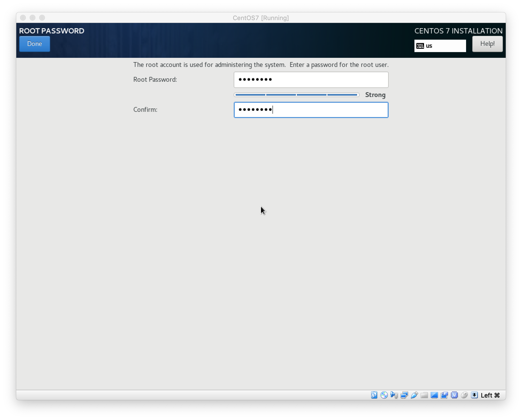Viewport: 522px width, 420px height.
Task: Click the shared folders status icon
Action: 424,395
